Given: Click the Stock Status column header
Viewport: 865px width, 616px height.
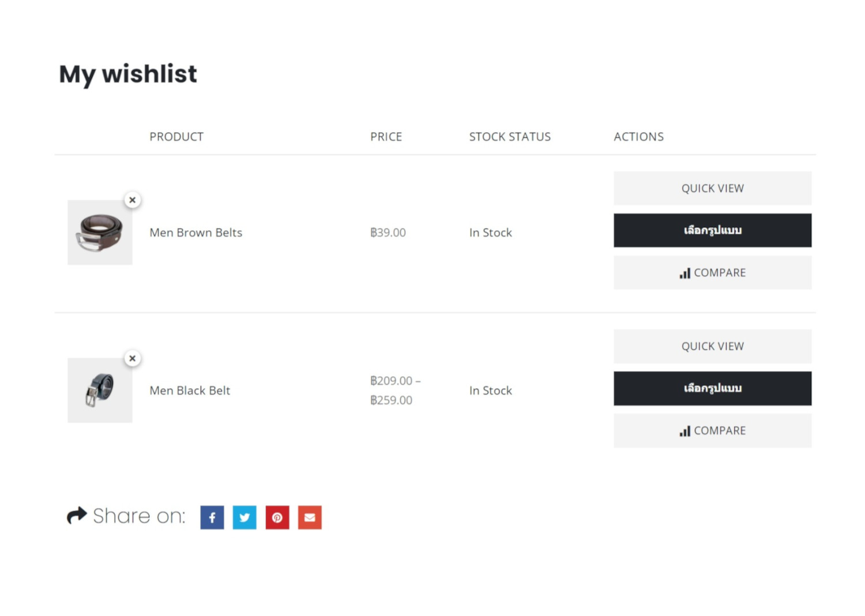Looking at the screenshot, I should coord(510,137).
